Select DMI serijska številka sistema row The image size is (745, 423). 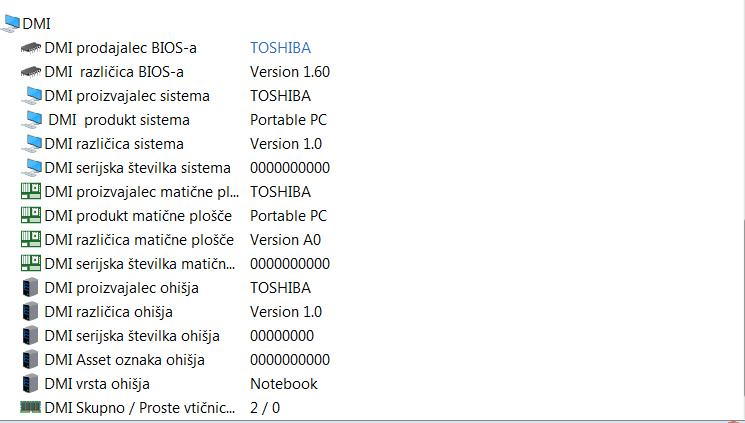pos(176,168)
